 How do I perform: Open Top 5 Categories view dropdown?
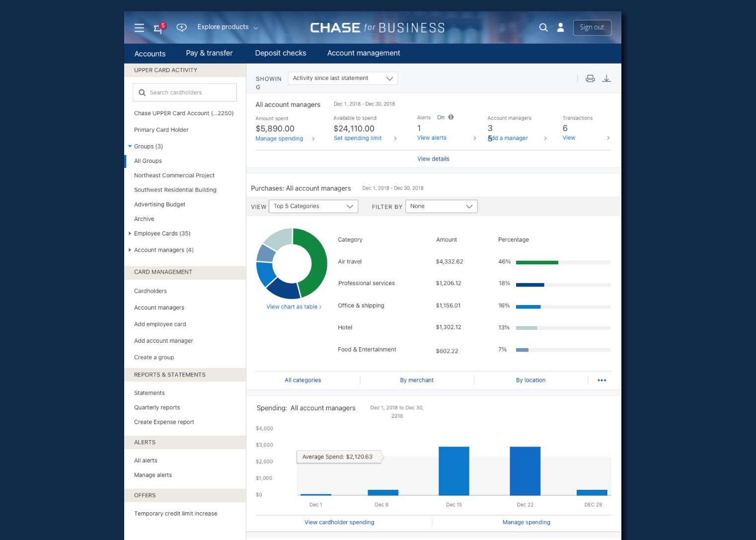pyautogui.click(x=313, y=206)
